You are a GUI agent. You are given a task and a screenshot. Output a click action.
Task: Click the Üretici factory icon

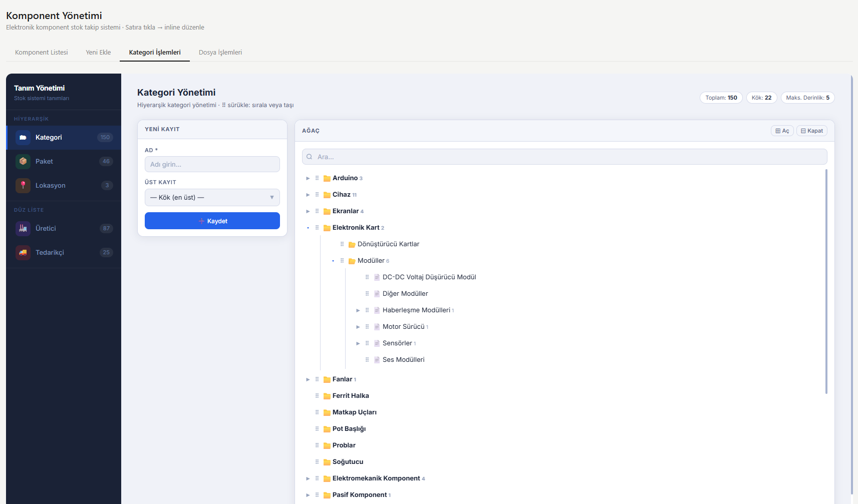pos(23,229)
